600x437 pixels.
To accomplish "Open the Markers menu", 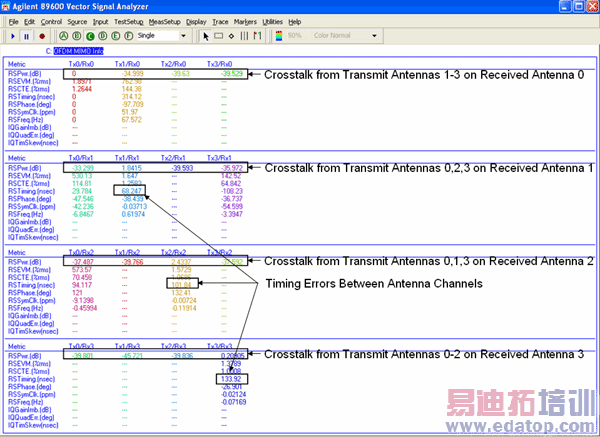I will tap(245, 22).
